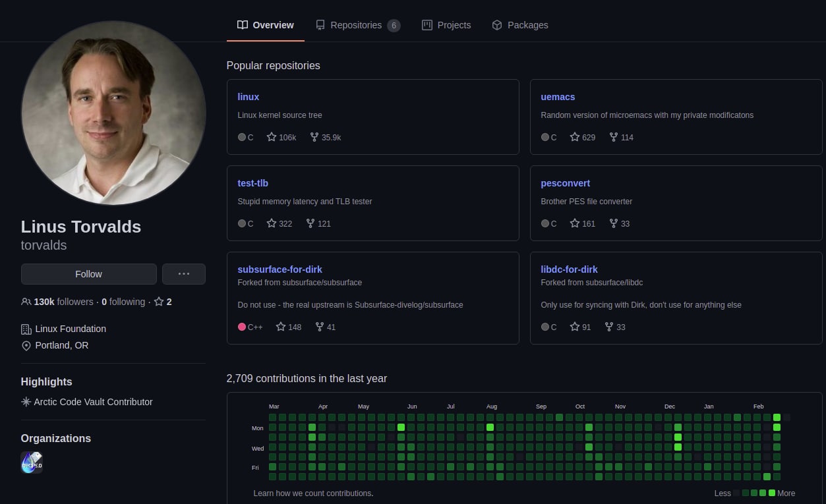Open Learn how we count contributions link
826x504 pixels.
pos(313,493)
